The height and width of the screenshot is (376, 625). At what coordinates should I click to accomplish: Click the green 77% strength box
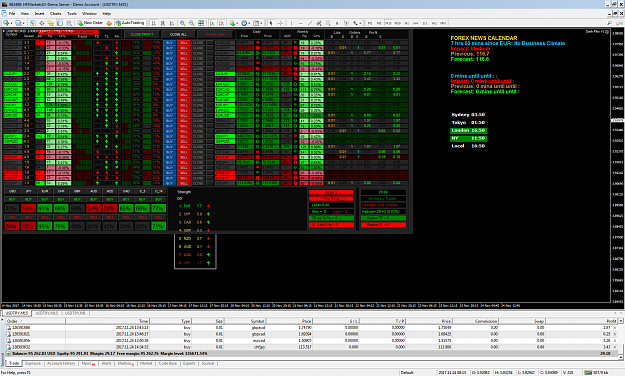coord(158,209)
